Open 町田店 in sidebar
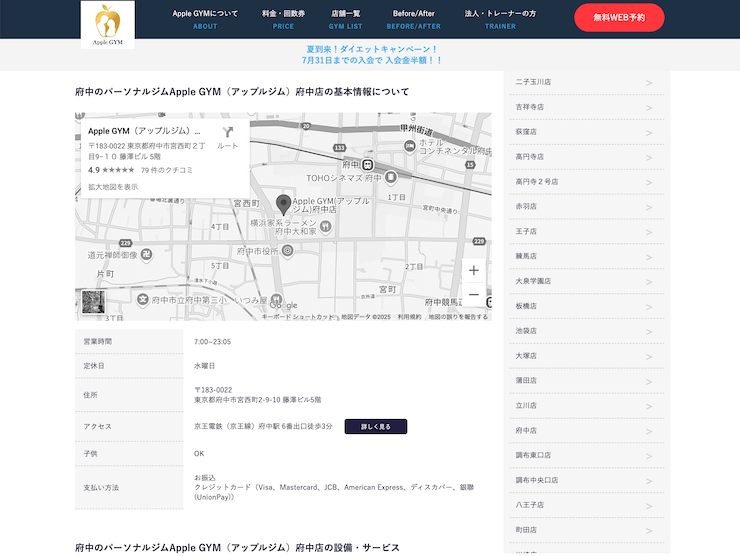The width and height of the screenshot is (740, 556). [x=587, y=530]
